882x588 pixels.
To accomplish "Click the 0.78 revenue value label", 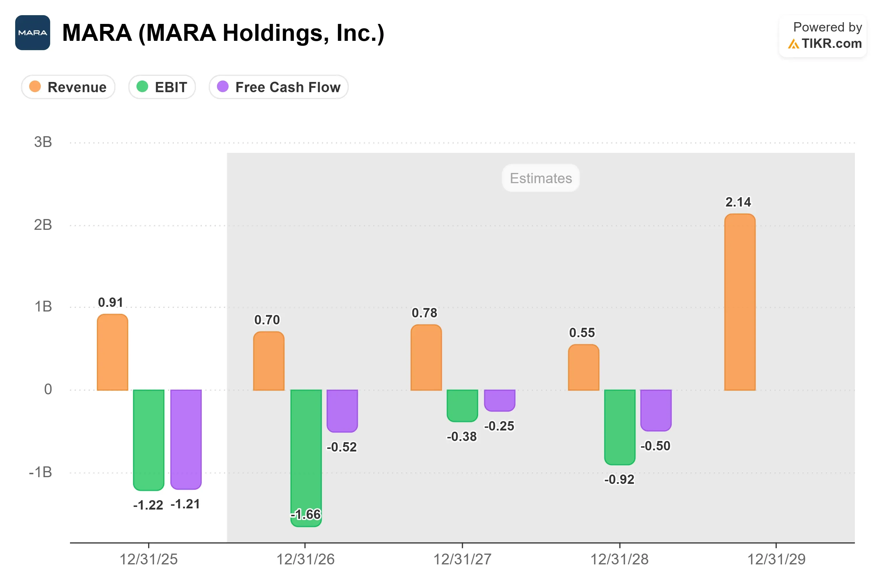I will pos(424,313).
